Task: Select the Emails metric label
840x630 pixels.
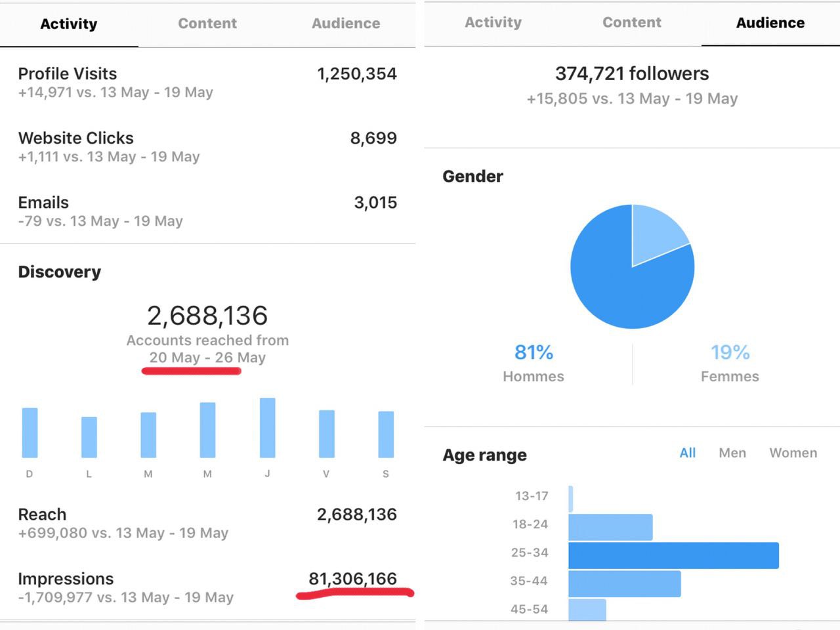Action: [43, 202]
